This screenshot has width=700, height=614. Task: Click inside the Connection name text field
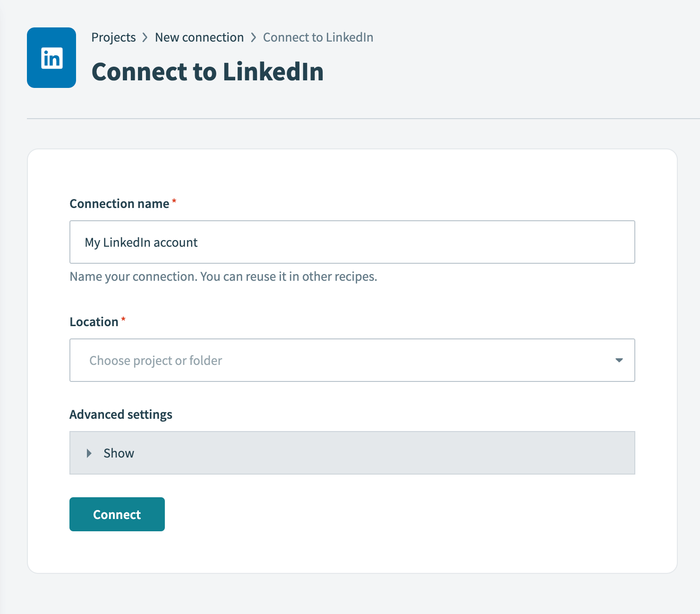[x=352, y=242]
